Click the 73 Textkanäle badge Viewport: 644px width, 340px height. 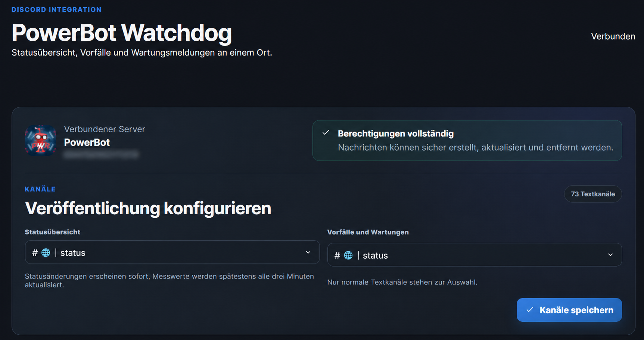(593, 194)
